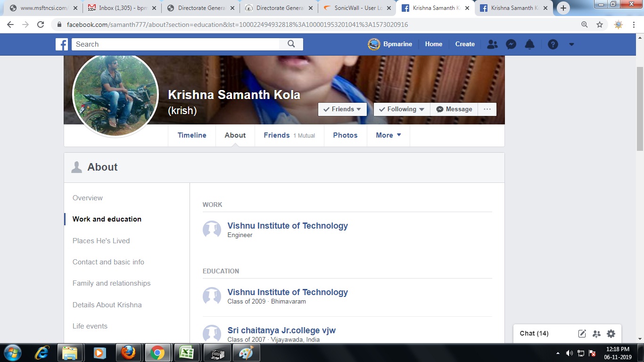644x362 pixels.
Task: Click the Quick Help question mark icon
Action: tap(553, 44)
